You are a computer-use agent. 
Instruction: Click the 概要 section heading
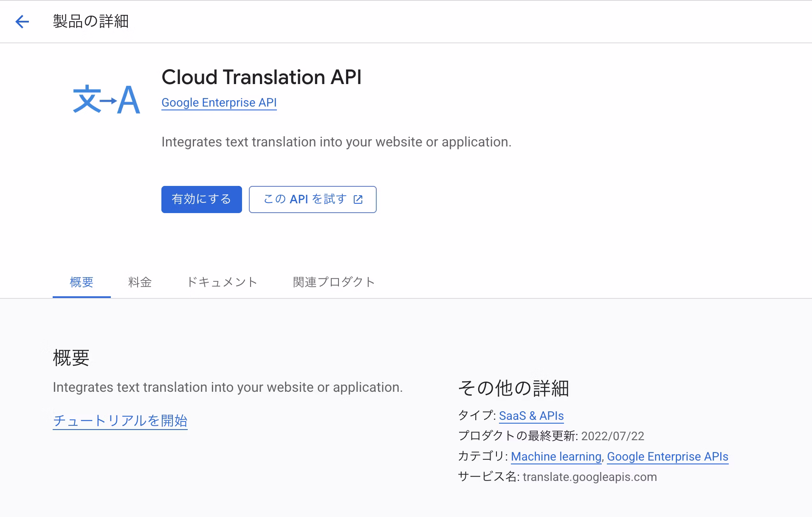point(71,358)
